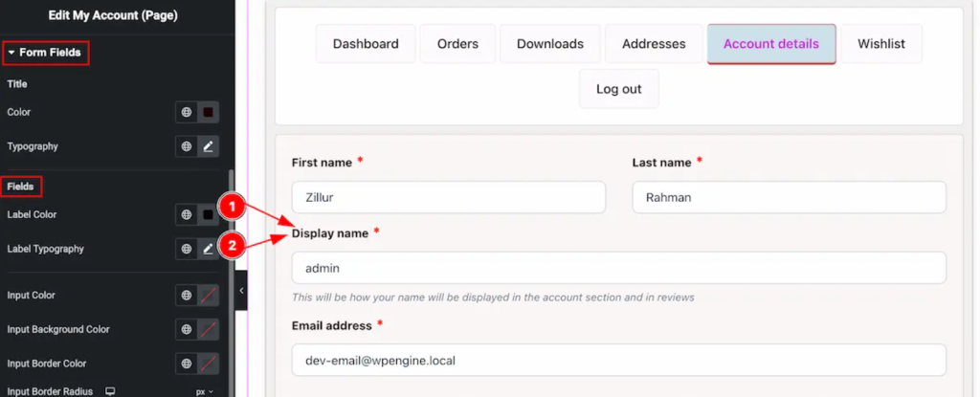This screenshot has width=980, height=397.
Task: Collapse the Form Fields section
Action: coord(45,53)
